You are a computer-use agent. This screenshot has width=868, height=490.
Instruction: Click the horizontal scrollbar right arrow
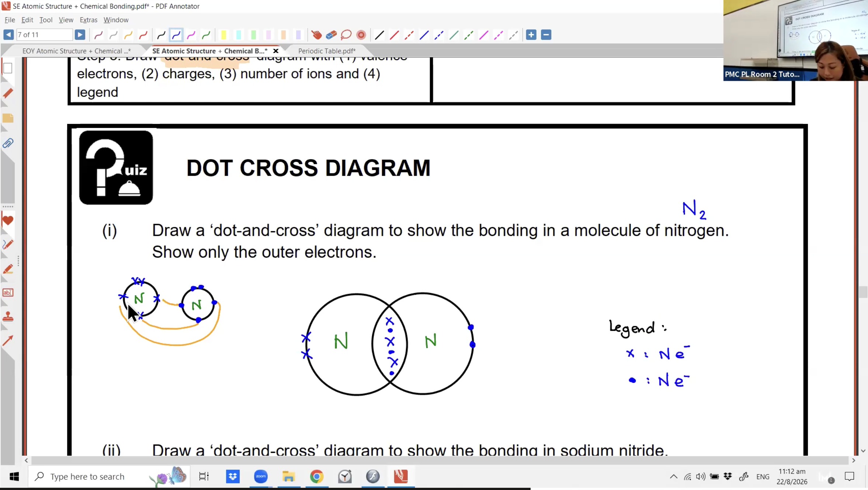(854, 460)
